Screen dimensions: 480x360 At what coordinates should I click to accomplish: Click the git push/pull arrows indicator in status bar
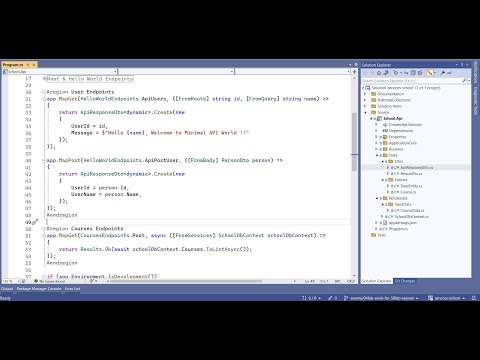[x=311, y=298]
